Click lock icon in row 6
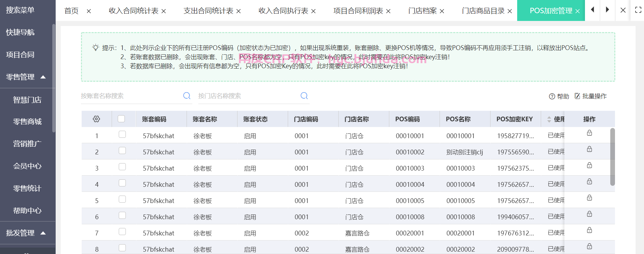 point(589,214)
